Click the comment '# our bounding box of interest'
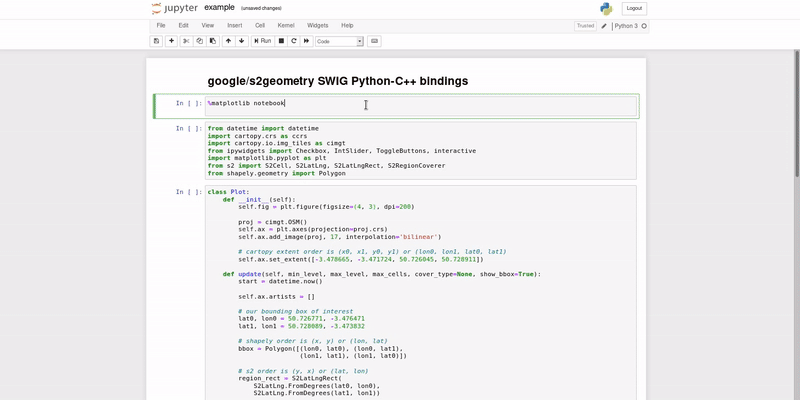 click(x=295, y=311)
